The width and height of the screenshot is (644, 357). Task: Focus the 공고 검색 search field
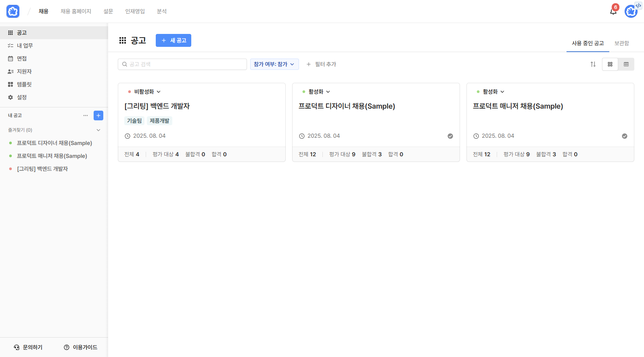pyautogui.click(x=182, y=64)
